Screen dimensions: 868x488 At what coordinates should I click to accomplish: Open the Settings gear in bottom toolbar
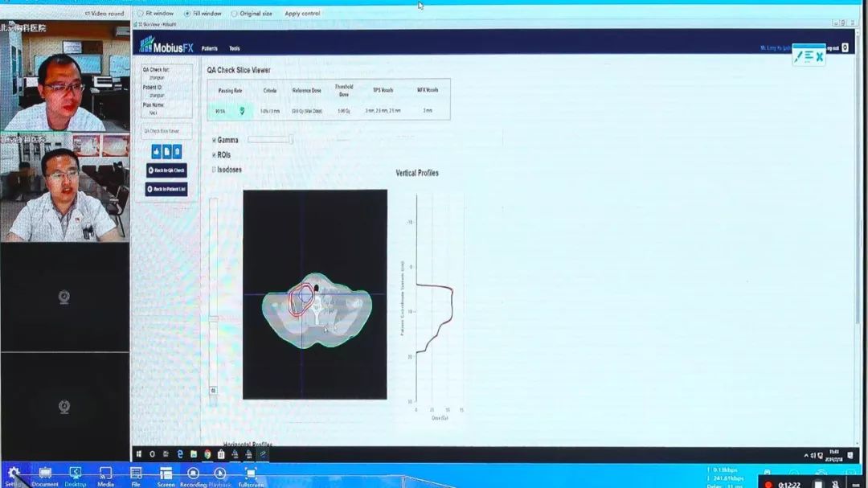pos(14,474)
